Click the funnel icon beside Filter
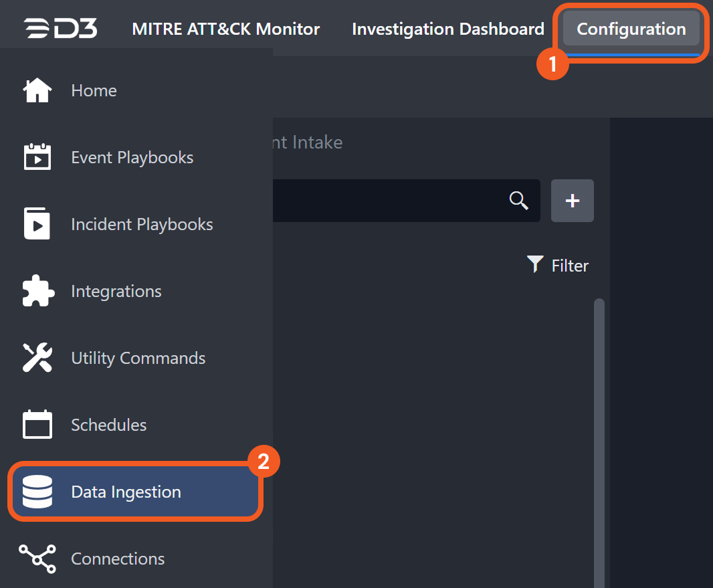Screen dimensions: 713x588 click(x=535, y=264)
